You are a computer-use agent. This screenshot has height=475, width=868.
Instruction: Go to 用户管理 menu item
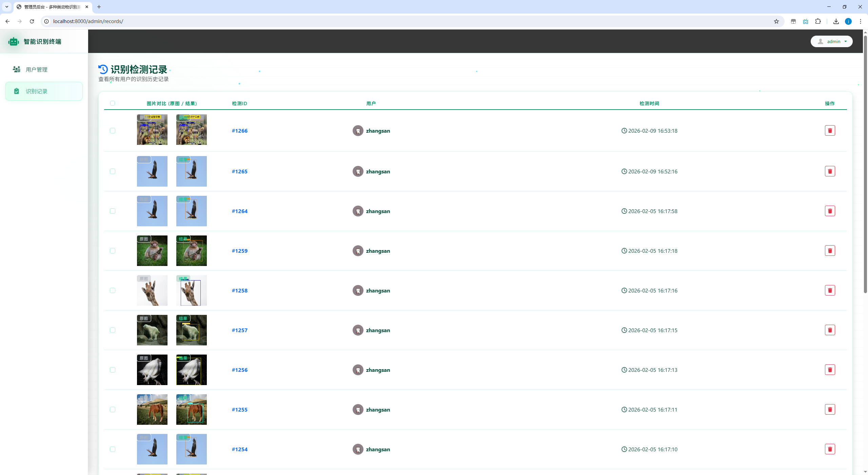pos(37,70)
